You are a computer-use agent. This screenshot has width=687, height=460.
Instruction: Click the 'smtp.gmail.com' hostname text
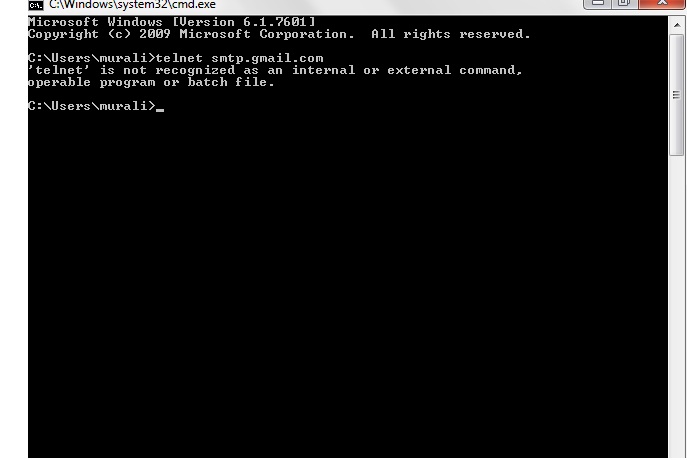tap(267, 58)
